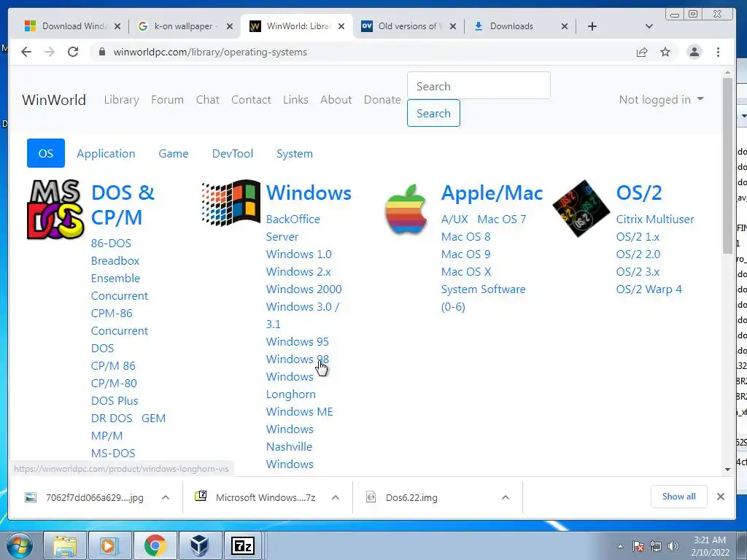This screenshot has width=747, height=560.
Task: Open the Windows ME link
Action: (x=300, y=411)
